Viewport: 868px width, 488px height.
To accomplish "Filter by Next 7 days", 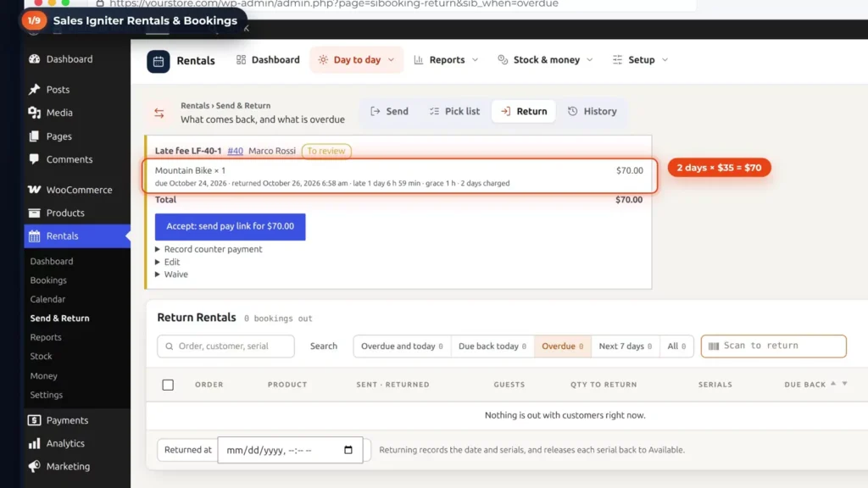I will point(625,347).
